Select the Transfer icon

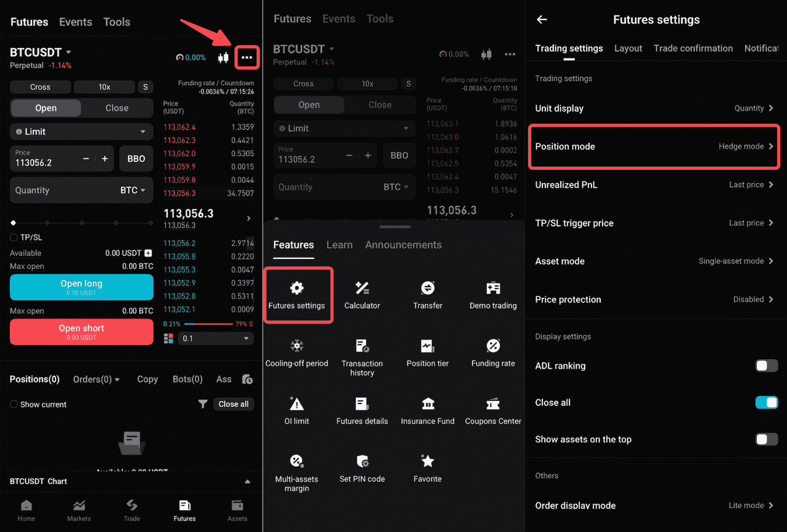tap(427, 295)
